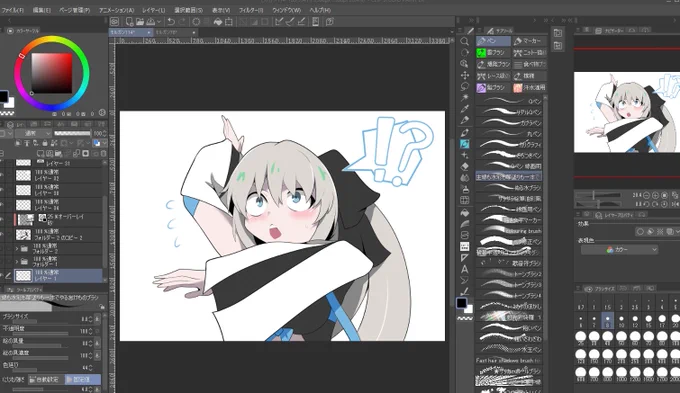Click the Scale/transform icon in command bar

pos(229,22)
